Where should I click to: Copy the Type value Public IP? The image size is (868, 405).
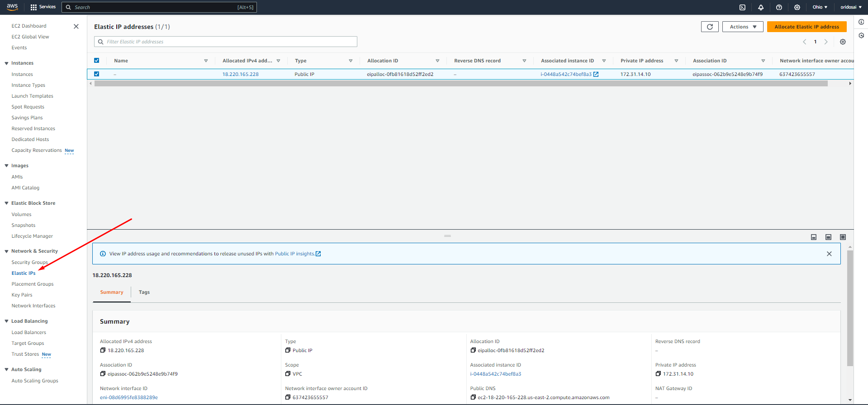(x=288, y=350)
